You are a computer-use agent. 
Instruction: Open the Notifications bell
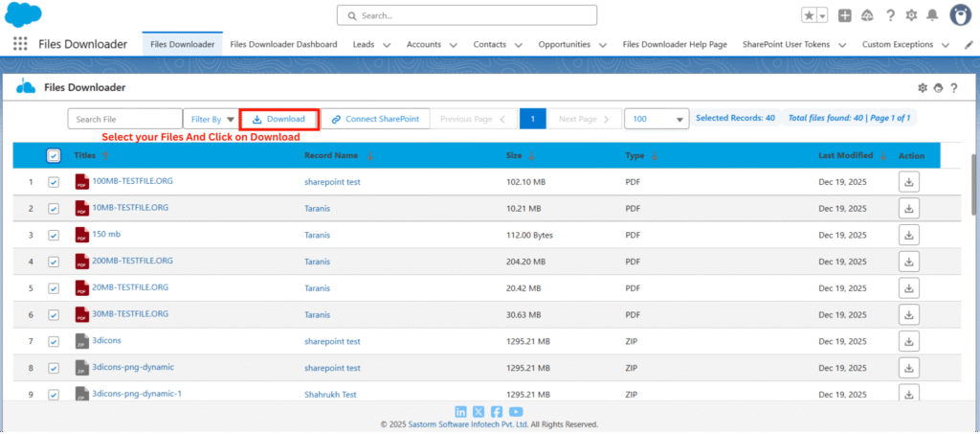click(x=932, y=15)
